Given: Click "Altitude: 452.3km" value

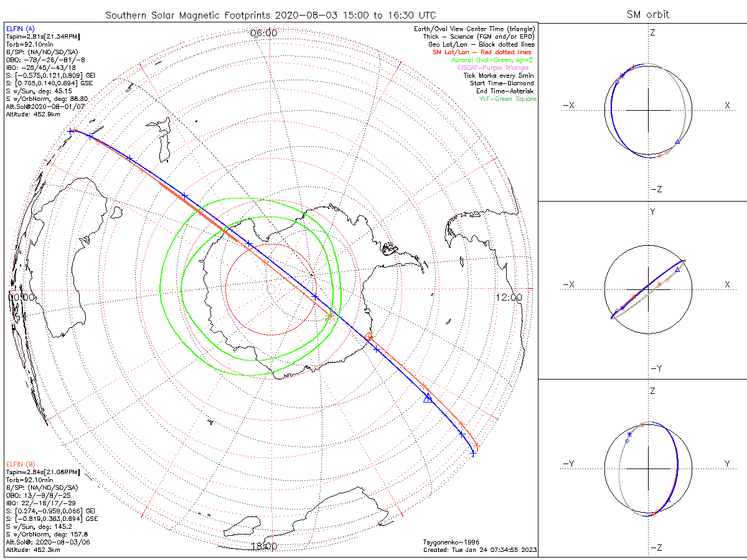Looking at the screenshot, I should click(x=33, y=549).
